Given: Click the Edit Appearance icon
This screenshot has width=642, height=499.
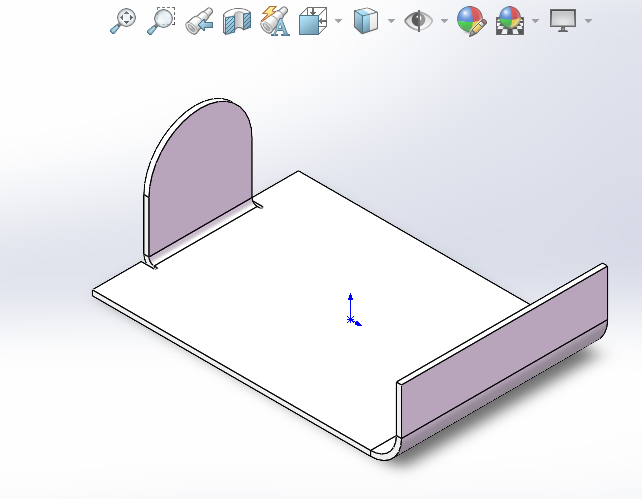Looking at the screenshot, I should tap(472, 21).
